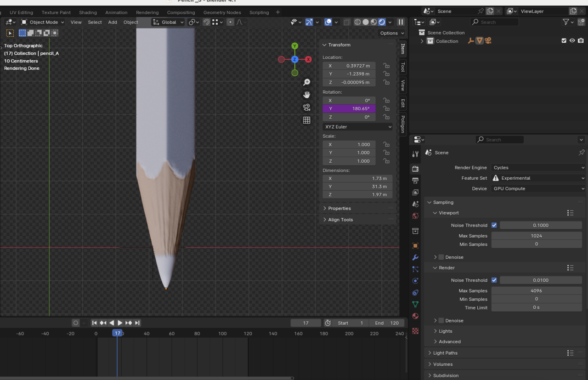Click the zoom magnifier viewport gizmo
Image resolution: width=588 pixels, height=380 pixels.
click(306, 82)
